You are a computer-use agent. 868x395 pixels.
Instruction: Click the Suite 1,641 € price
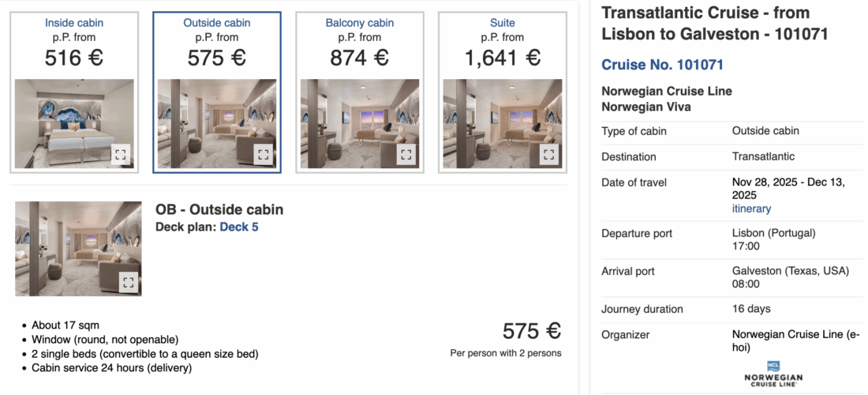(x=503, y=58)
